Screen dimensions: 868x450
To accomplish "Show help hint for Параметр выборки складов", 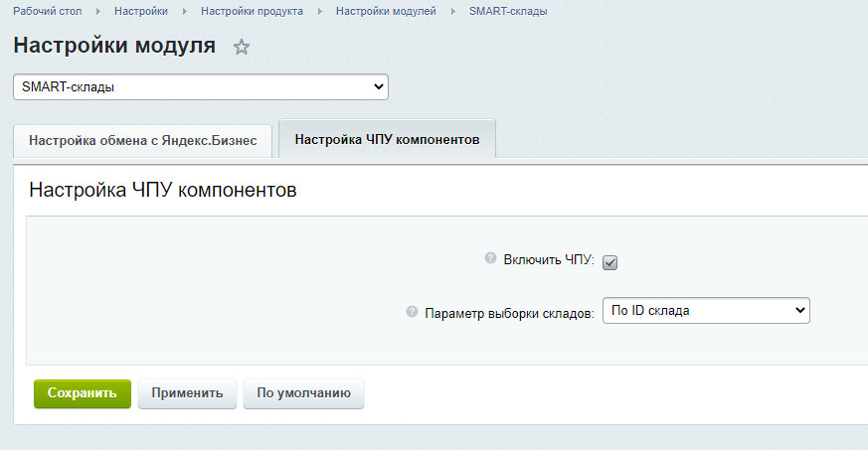I will click(412, 312).
